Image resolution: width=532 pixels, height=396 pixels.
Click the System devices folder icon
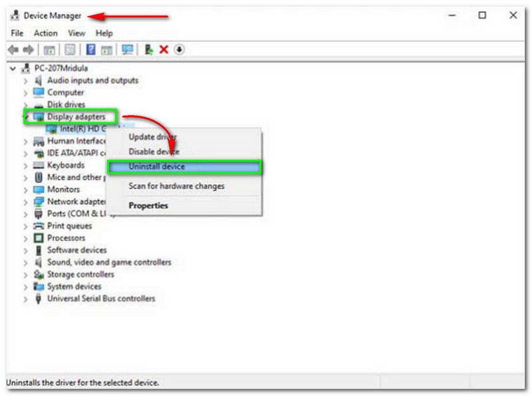click(39, 287)
